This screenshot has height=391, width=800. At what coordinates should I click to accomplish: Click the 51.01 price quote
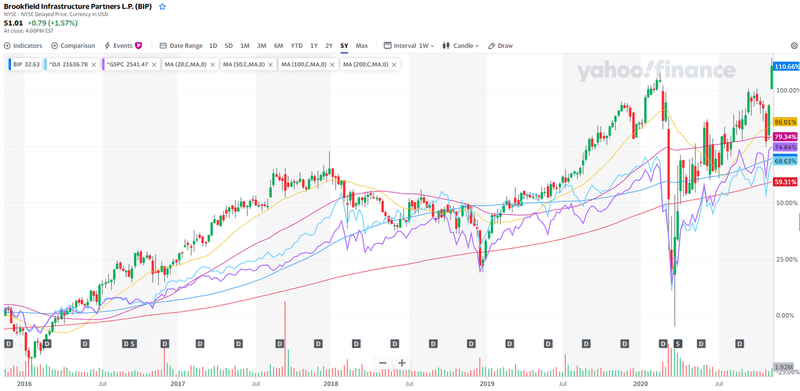point(12,23)
